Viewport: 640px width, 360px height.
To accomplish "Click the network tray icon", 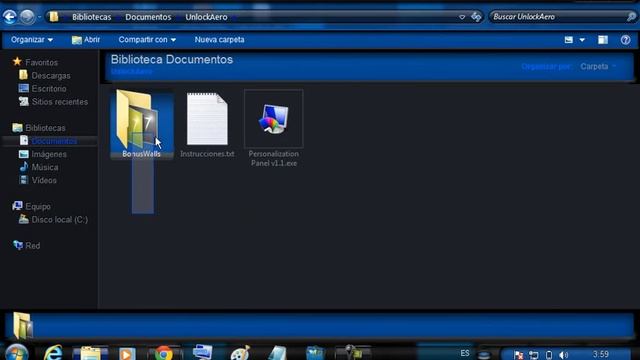I will (533, 355).
